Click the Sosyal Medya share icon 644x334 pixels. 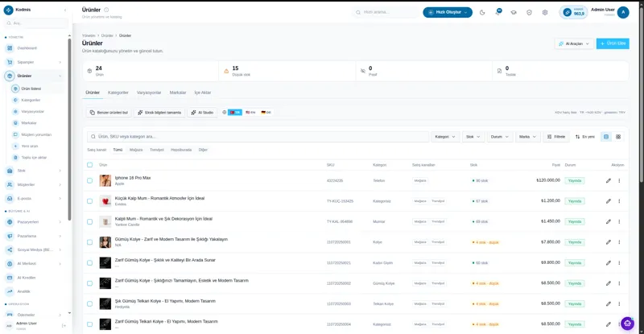10,249
